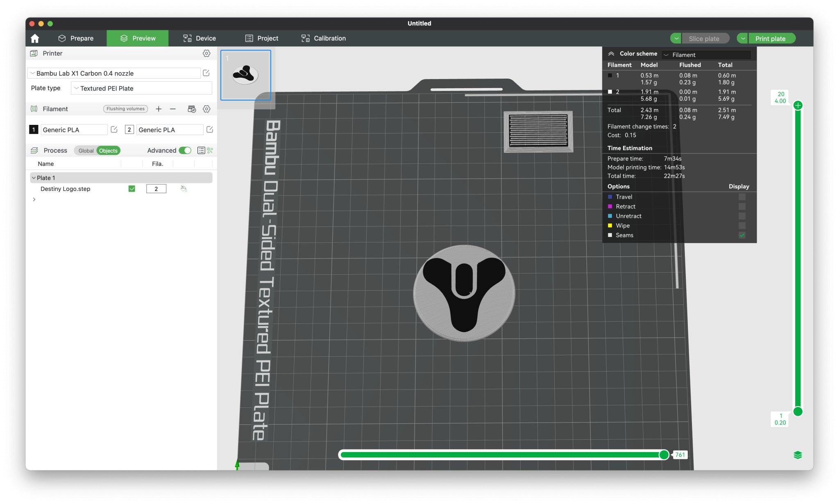This screenshot has width=839, height=504.
Task: Click the compare presets icon near Advanced
Action: coord(210,151)
